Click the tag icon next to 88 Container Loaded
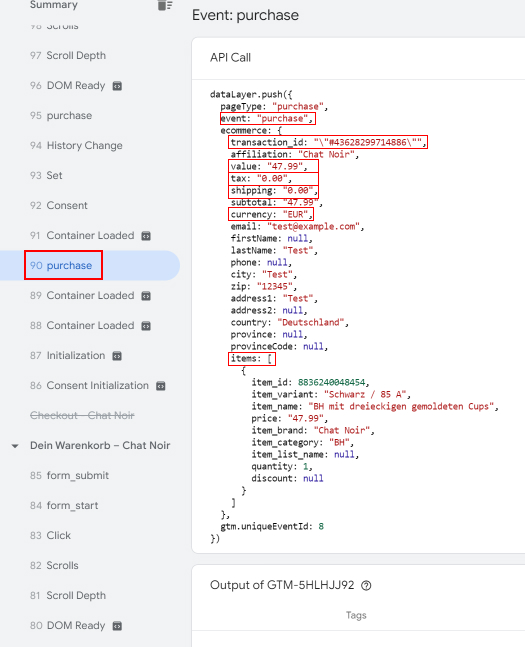Image resolution: width=525 pixels, height=647 pixels. pos(146,326)
